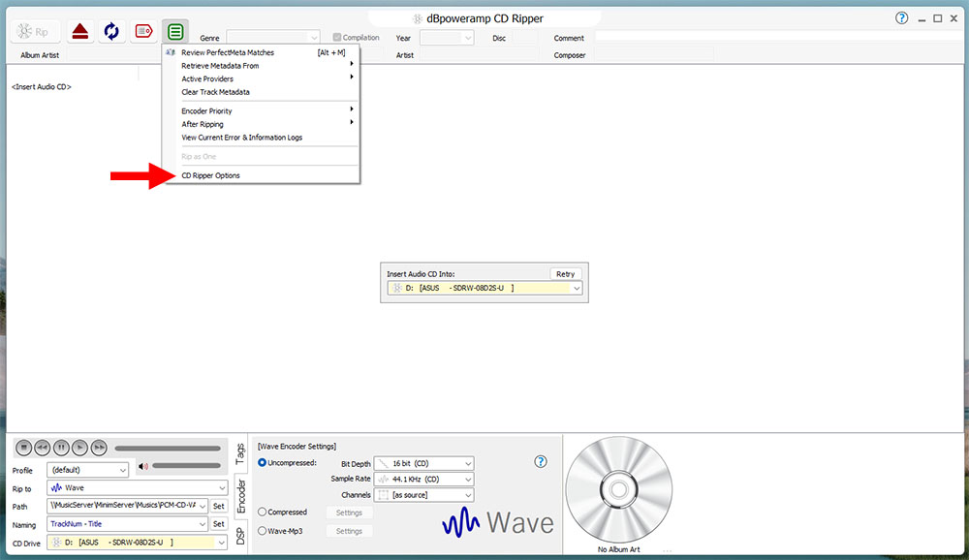
Task: Open help icon in Wave encoder panel
Action: coord(542,462)
